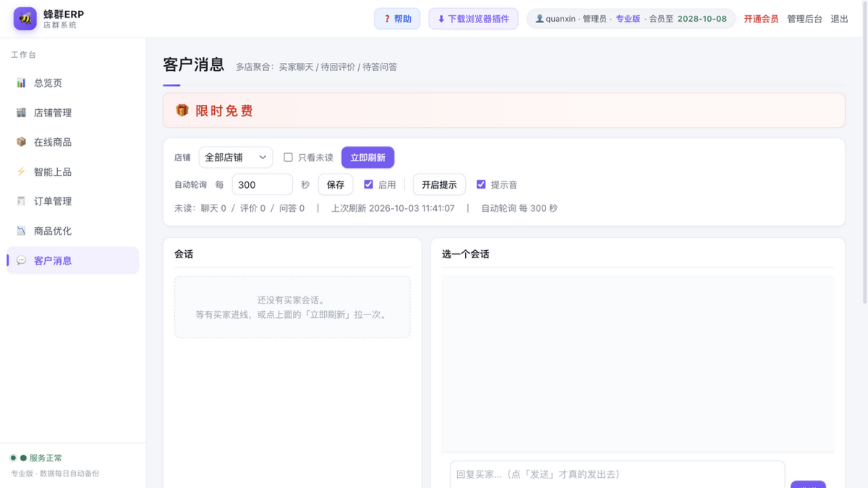Click the 店铺管理 sidebar icon
This screenshot has width=868, height=488.
tap(21, 113)
